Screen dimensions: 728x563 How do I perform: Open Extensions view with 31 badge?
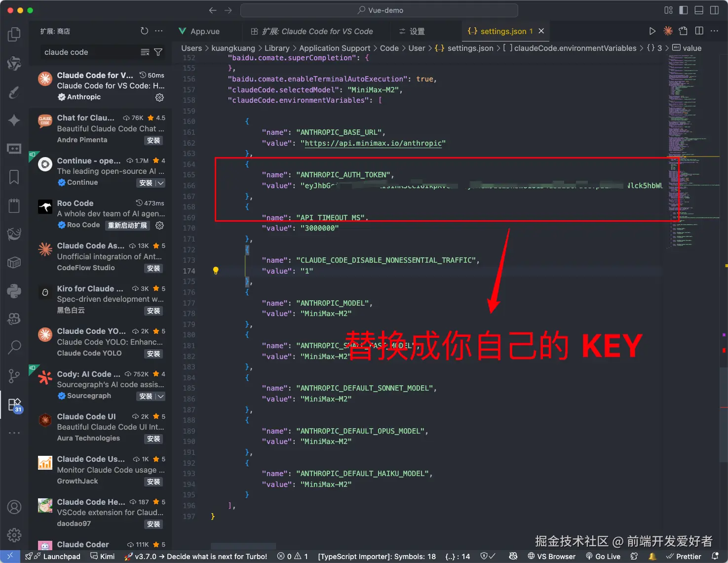click(15, 405)
